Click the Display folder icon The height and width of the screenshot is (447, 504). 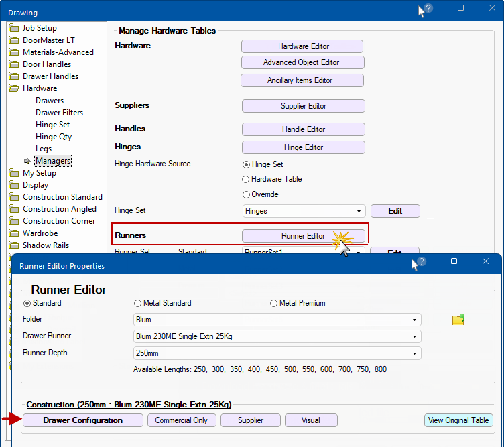point(14,185)
